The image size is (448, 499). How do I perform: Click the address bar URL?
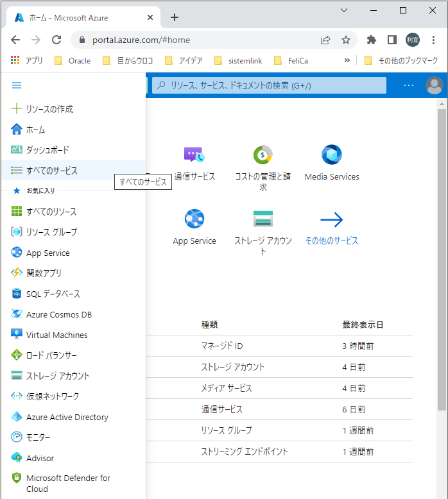click(141, 40)
